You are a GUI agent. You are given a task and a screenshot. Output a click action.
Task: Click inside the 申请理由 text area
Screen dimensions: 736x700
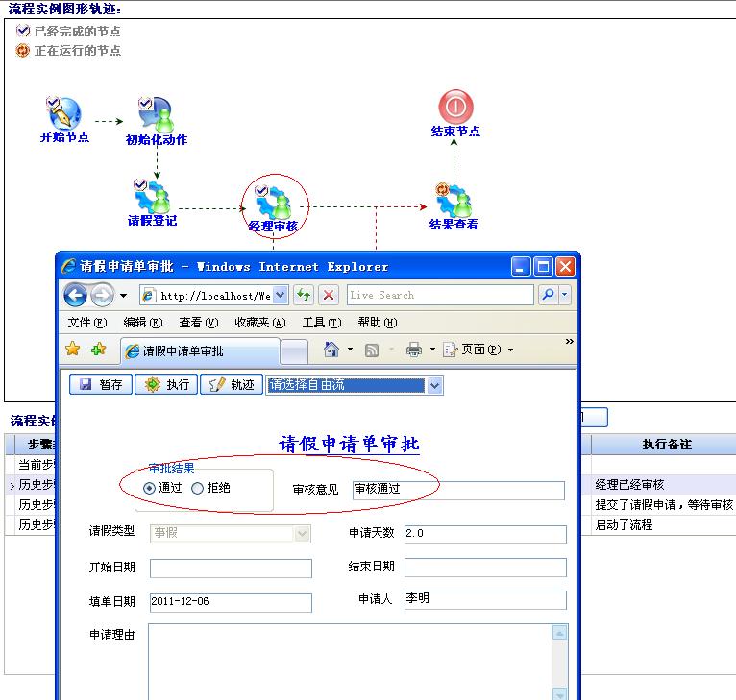350,662
